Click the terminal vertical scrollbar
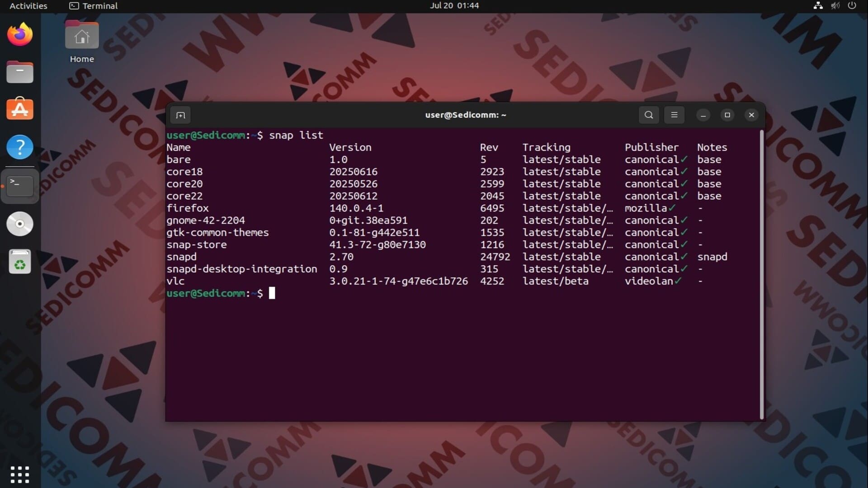Image resolution: width=868 pixels, height=488 pixels. click(x=761, y=275)
